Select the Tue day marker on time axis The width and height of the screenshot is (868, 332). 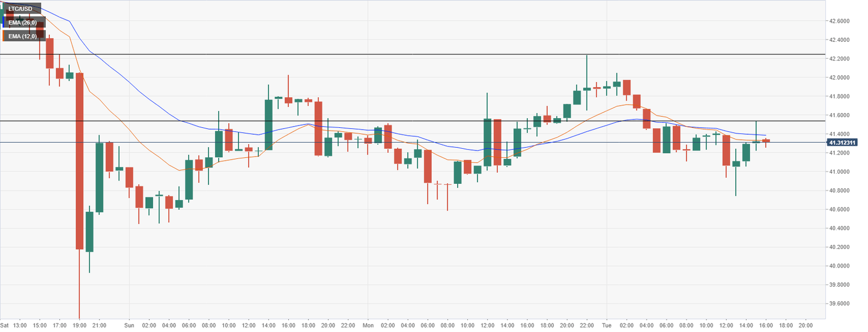[606, 325]
